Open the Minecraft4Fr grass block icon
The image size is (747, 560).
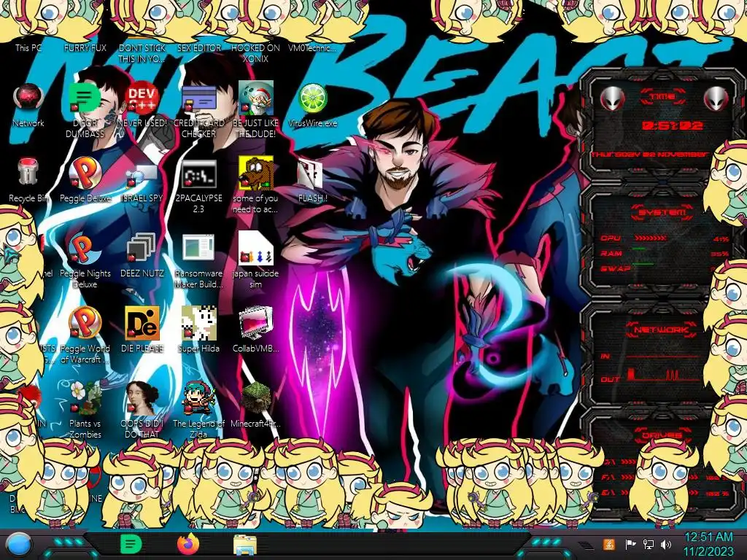coord(256,398)
